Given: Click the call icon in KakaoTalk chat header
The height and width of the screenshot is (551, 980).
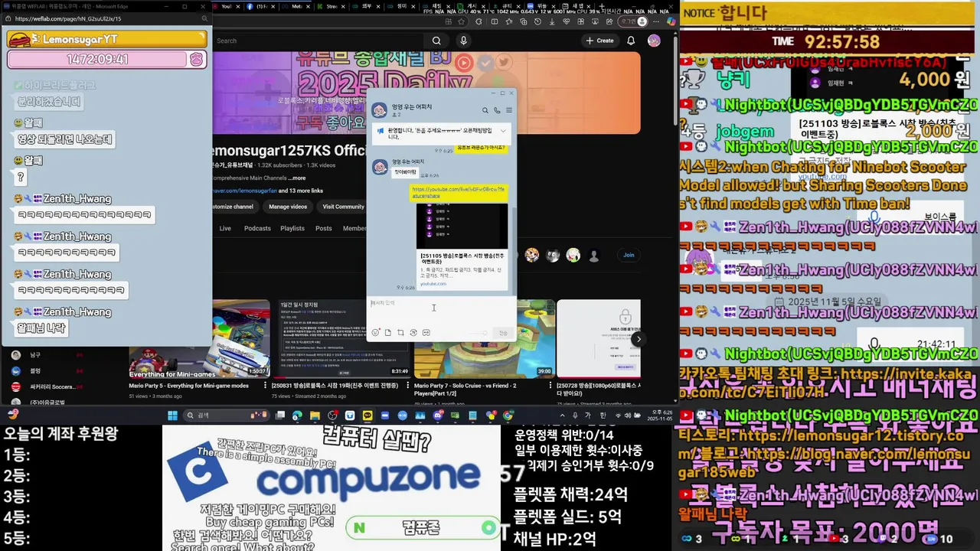Looking at the screenshot, I should [497, 110].
